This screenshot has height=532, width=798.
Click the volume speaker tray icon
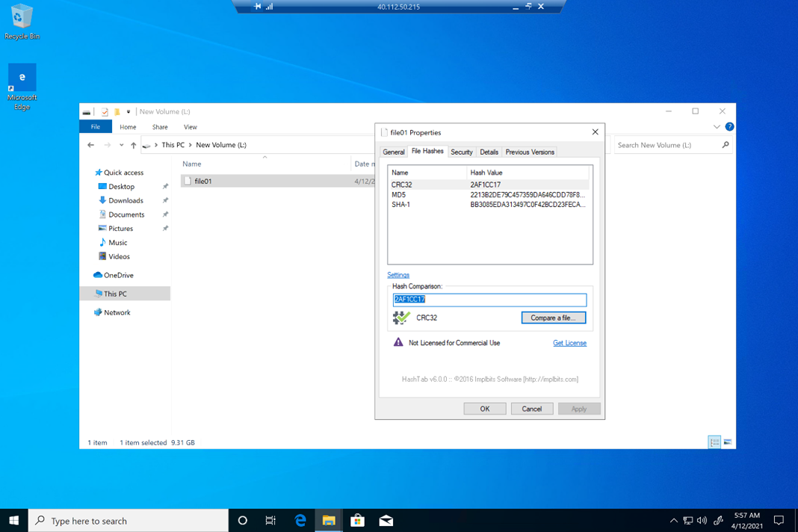pos(702,520)
